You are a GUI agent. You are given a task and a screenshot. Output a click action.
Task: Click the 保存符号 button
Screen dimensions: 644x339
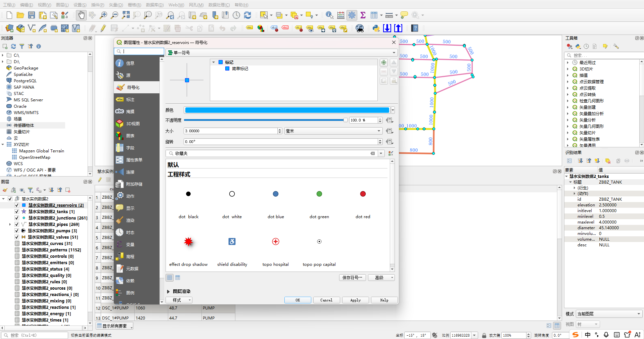coord(352,278)
